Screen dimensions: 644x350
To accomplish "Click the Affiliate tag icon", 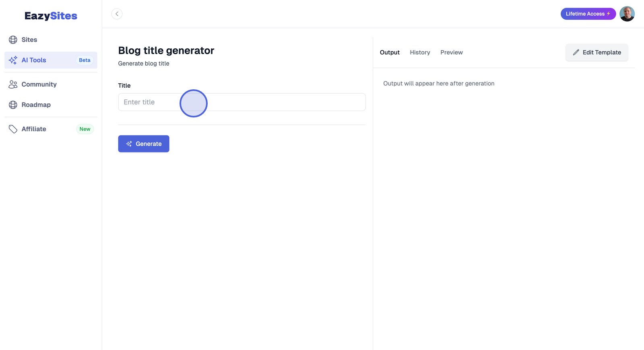I will 13,129.
